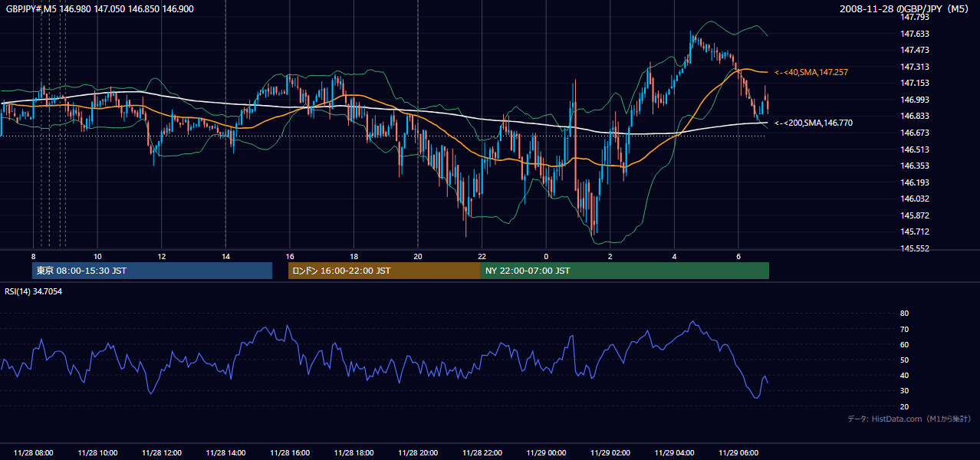The image size is (980, 460).
Task: Click RSI level 20 on the scale
Action: [904, 406]
